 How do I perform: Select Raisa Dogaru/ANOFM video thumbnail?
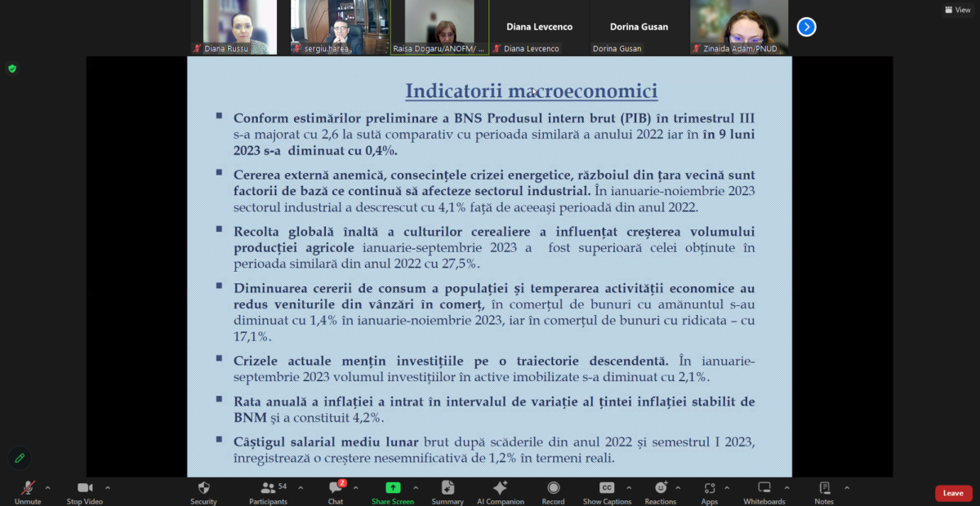tap(439, 27)
